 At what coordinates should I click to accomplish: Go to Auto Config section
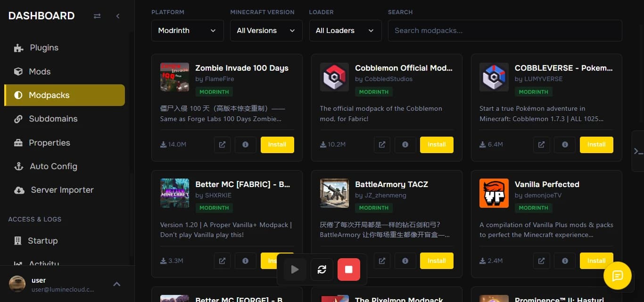[65, 166]
